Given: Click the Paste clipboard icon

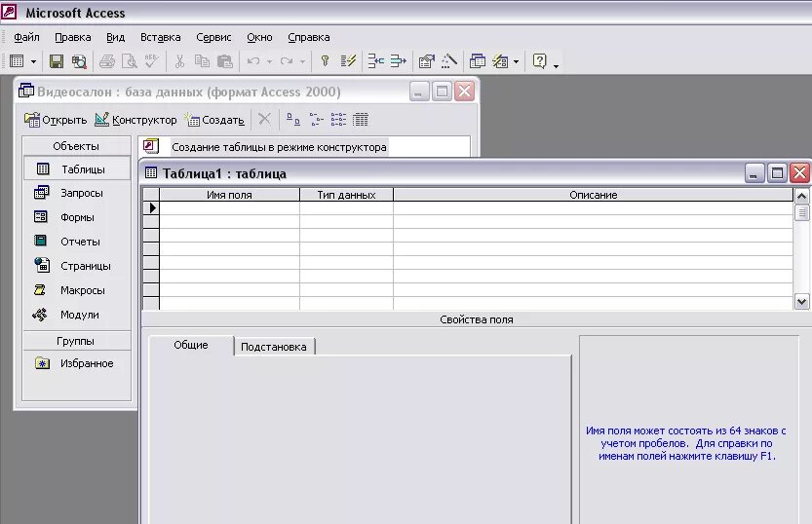Looking at the screenshot, I should pyautogui.click(x=225, y=61).
